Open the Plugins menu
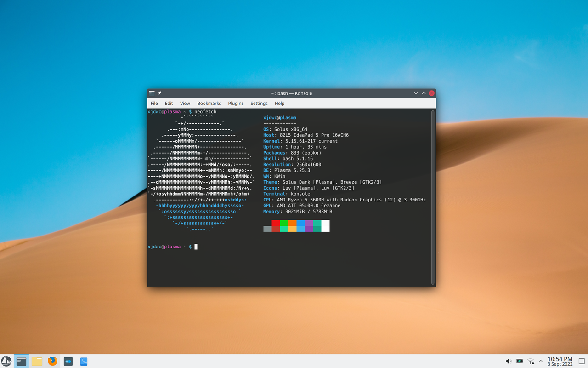 236,103
